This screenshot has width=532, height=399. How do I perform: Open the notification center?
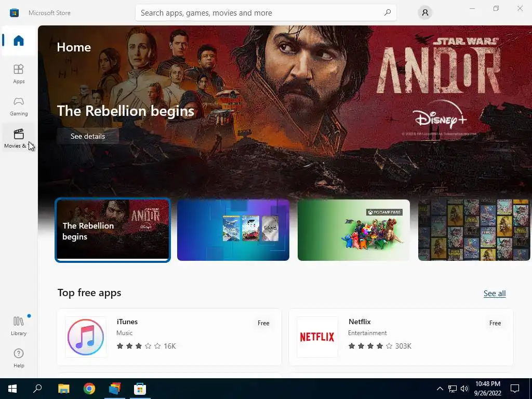515,389
